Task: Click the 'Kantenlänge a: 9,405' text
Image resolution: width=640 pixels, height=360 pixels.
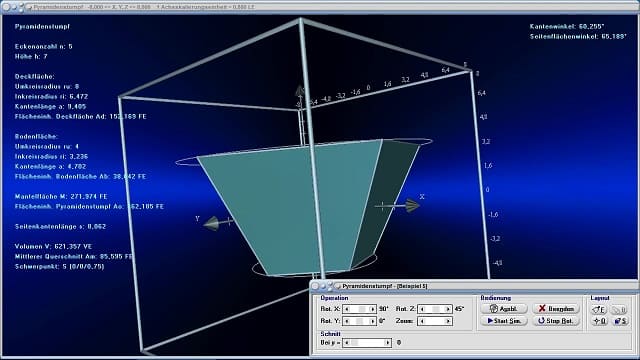Action: [x=50, y=106]
